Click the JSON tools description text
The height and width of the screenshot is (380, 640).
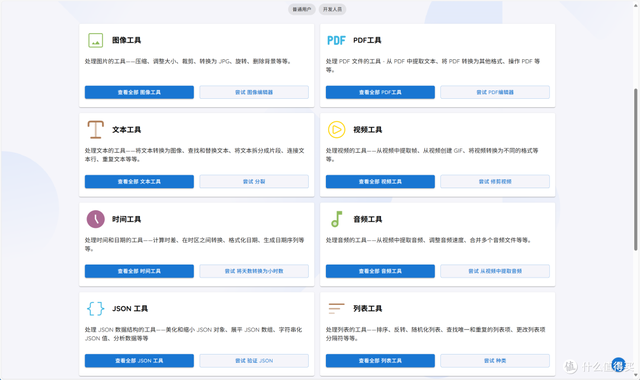pyautogui.click(x=193, y=333)
